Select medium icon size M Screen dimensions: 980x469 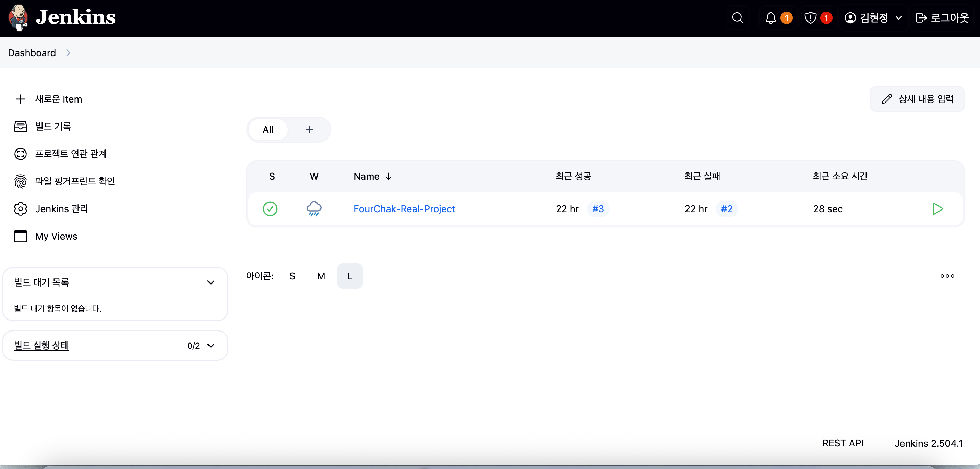click(321, 276)
